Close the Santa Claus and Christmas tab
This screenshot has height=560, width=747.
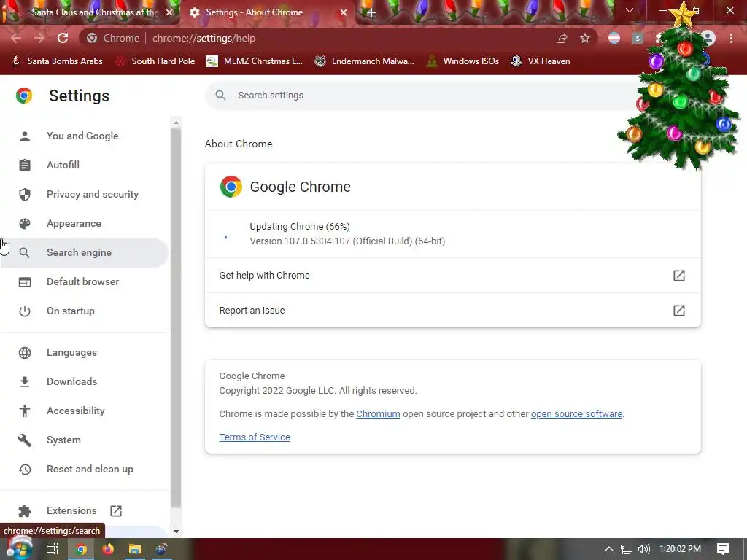[x=169, y=12]
